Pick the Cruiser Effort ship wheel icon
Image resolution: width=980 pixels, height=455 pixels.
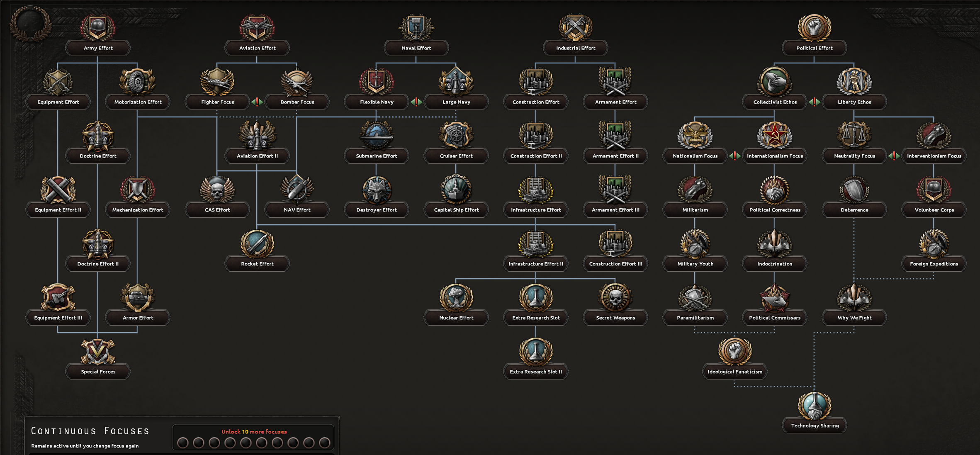(x=456, y=136)
